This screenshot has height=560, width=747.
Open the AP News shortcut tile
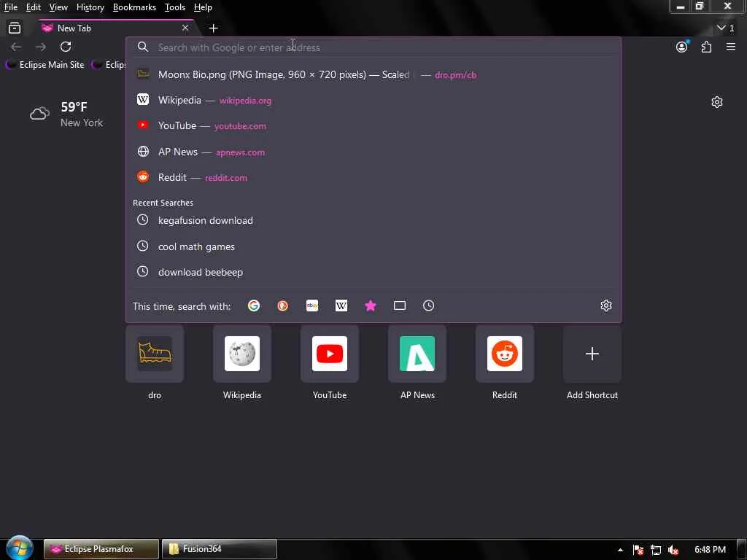pos(417,354)
